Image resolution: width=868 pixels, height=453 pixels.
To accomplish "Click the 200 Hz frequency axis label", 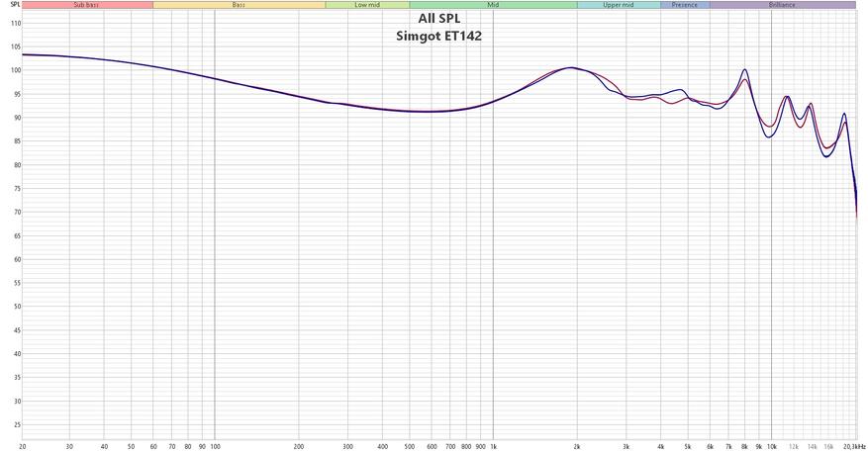I will pyautogui.click(x=299, y=446).
